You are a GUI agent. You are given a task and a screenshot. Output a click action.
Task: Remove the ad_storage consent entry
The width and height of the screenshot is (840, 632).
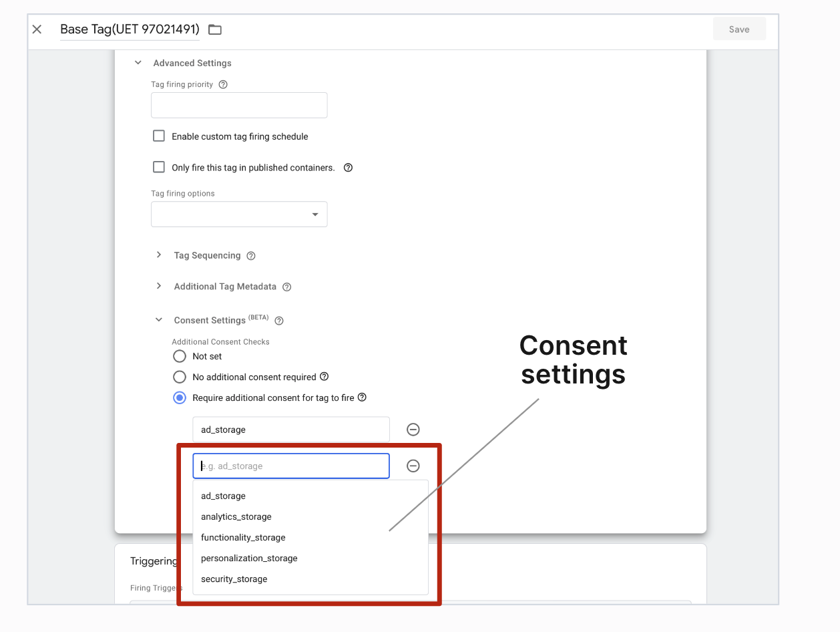coord(413,430)
